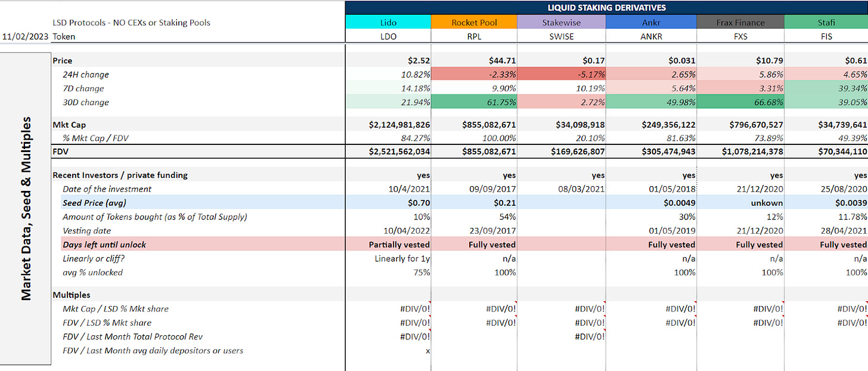Screen dimensions: 868x371
Task: Select the Stafi header cell
Action: [x=826, y=23]
